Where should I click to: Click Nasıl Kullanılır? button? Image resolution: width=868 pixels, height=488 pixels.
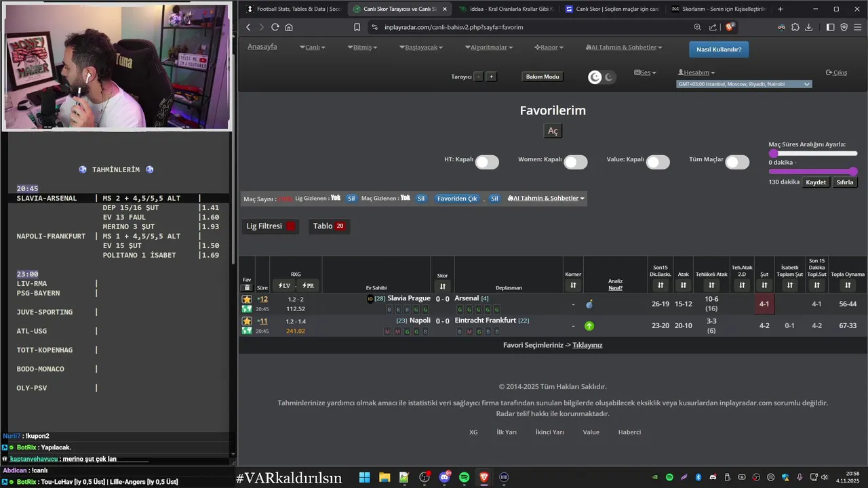point(719,49)
